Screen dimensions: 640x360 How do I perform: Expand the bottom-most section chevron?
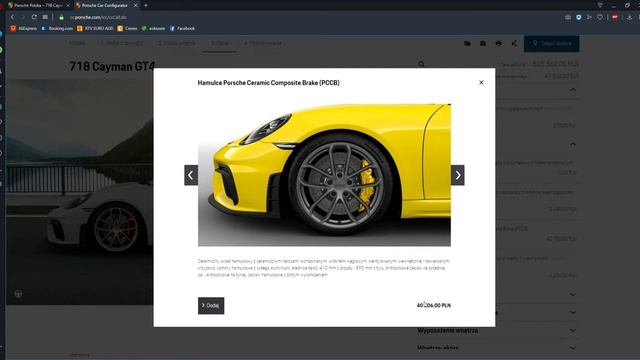pos(573,348)
